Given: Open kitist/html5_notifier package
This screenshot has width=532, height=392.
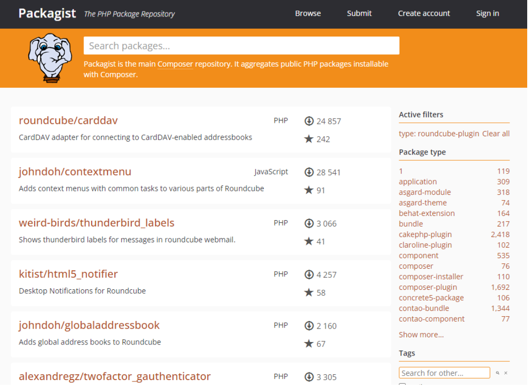Looking at the screenshot, I should coord(68,274).
